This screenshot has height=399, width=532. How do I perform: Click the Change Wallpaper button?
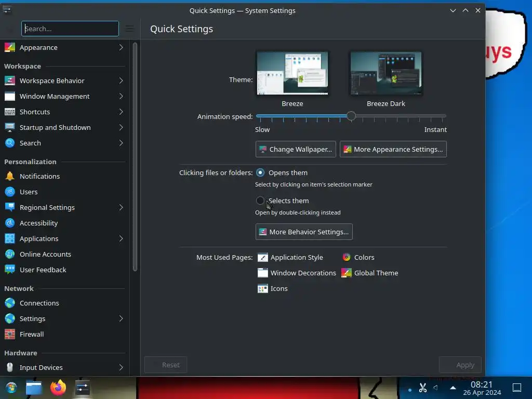pyautogui.click(x=296, y=149)
